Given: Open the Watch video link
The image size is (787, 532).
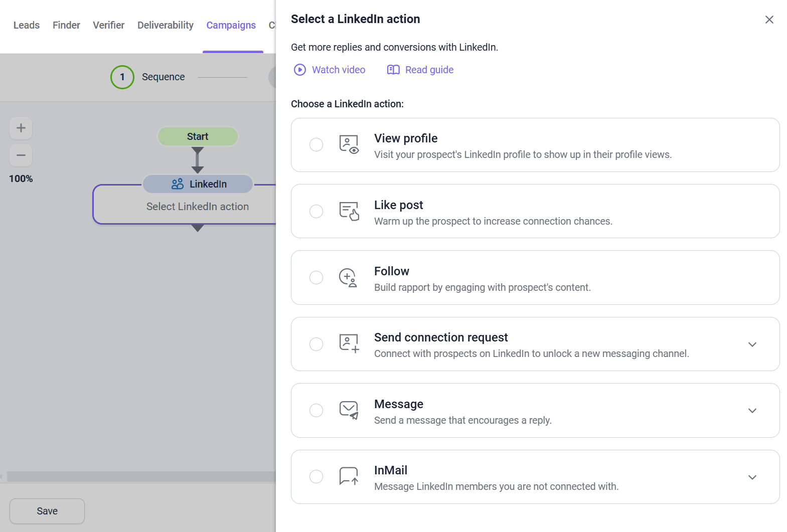Looking at the screenshot, I should (x=330, y=70).
